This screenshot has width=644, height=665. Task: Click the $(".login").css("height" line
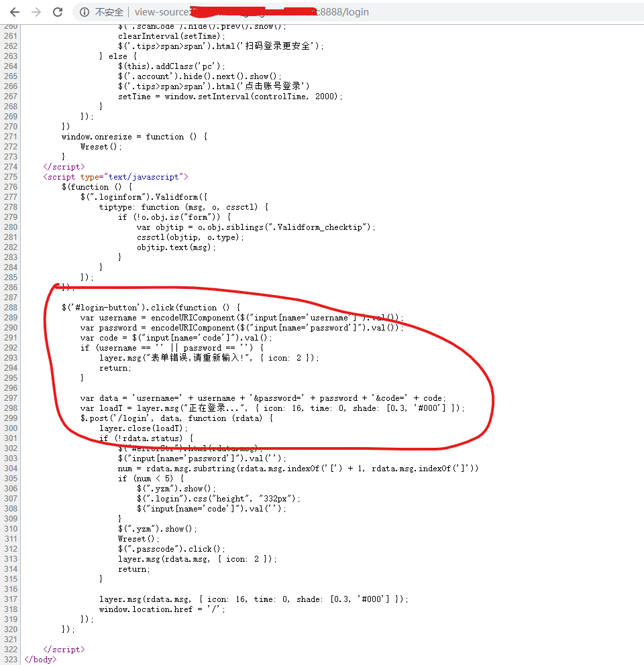click(x=219, y=499)
